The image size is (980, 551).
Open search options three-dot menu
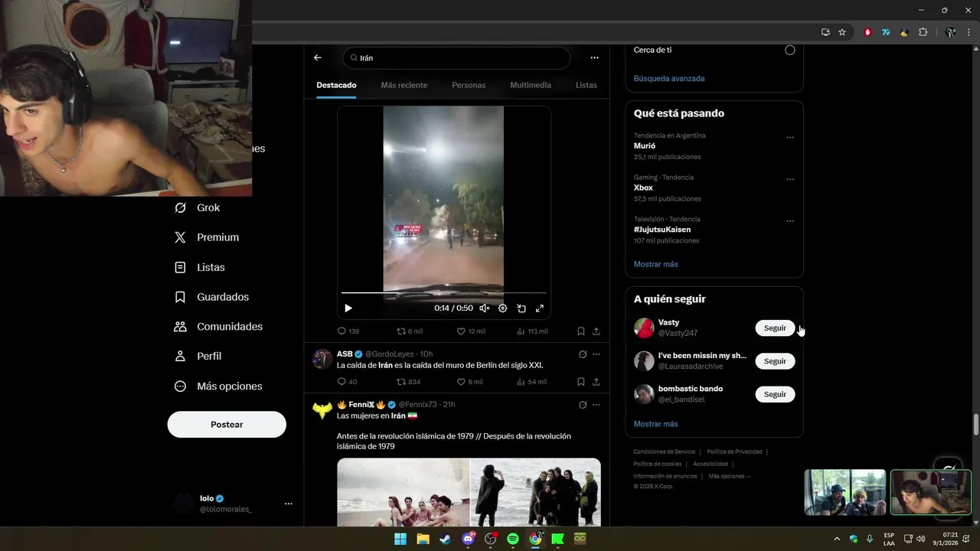click(594, 57)
